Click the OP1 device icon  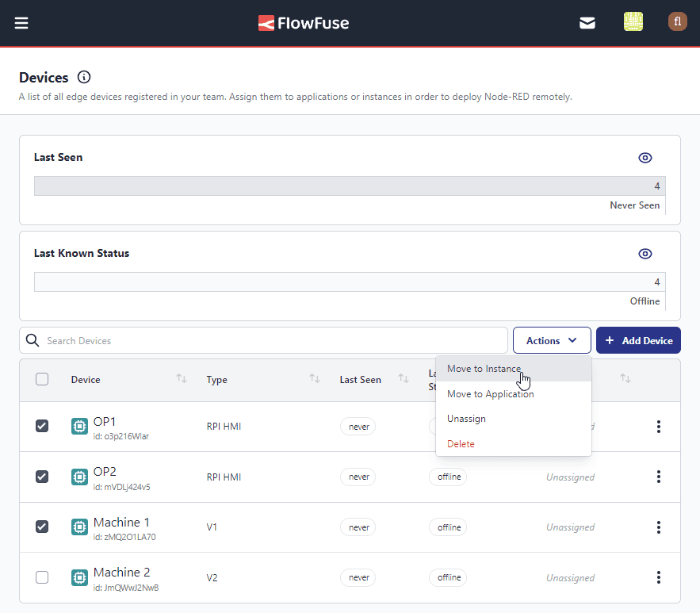[x=79, y=426]
